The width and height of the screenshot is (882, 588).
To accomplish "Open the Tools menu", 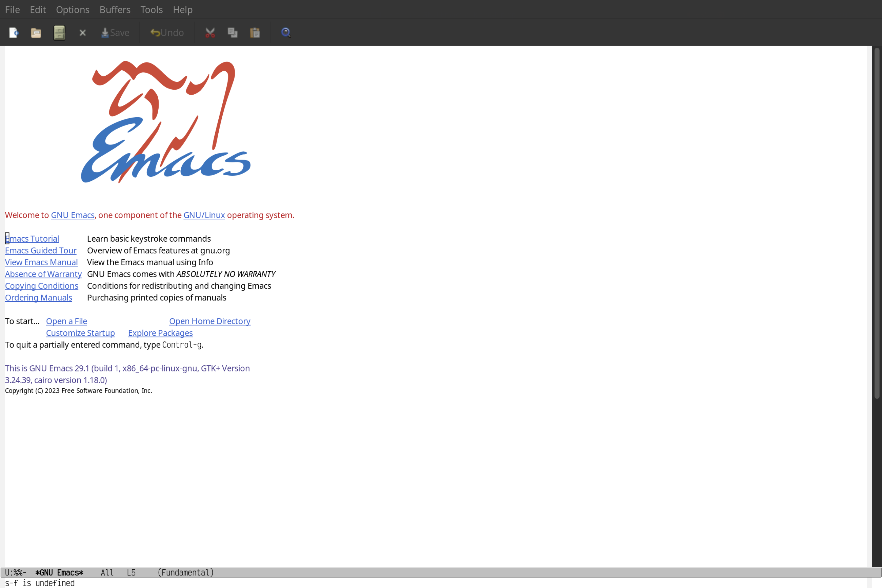I will (x=151, y=9).
